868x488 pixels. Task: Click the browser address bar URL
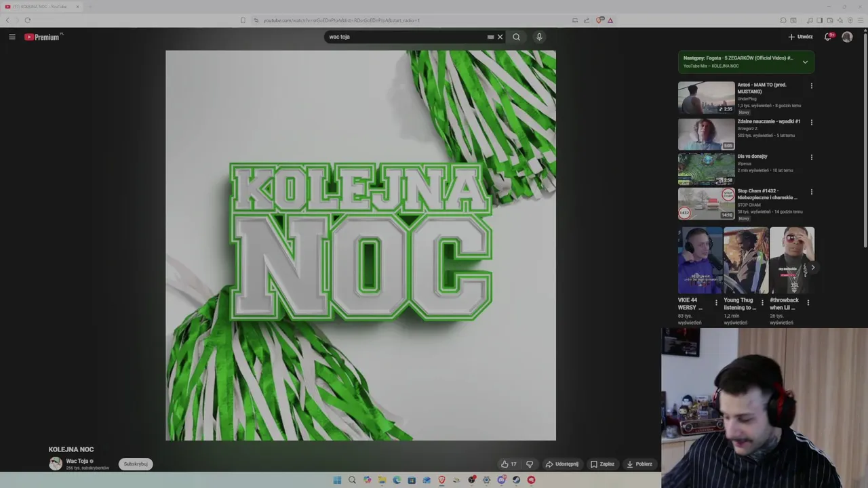point(342,20)
